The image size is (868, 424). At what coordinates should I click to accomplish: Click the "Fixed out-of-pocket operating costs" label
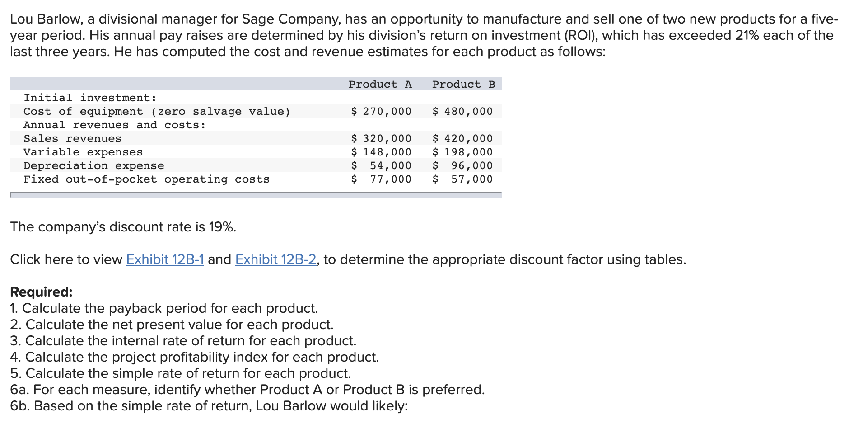pyautogui.click(x=146, y=179)
